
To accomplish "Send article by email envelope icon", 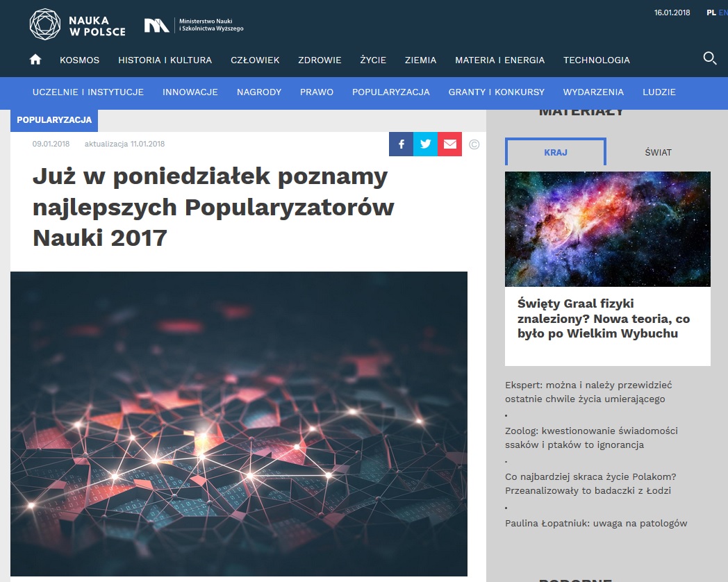I will click(x=449, y=144).
